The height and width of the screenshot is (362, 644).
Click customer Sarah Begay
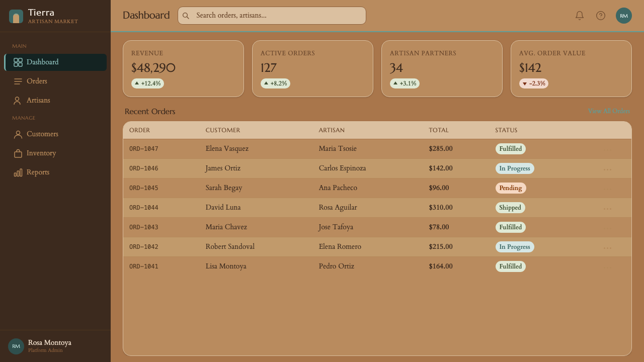224,188
